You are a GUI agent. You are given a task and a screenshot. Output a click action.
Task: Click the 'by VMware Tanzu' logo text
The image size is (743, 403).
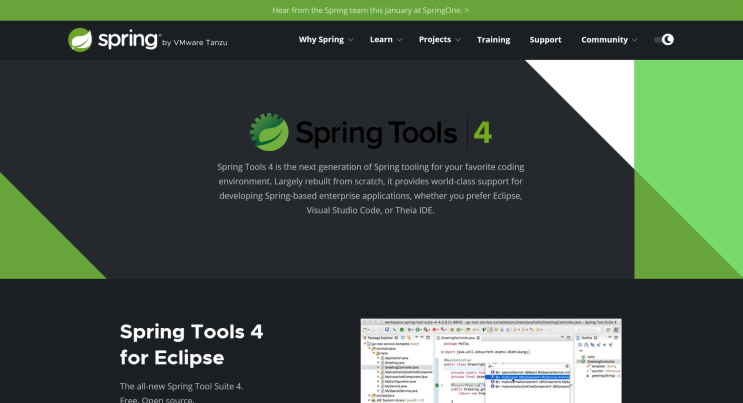(195, 43)
